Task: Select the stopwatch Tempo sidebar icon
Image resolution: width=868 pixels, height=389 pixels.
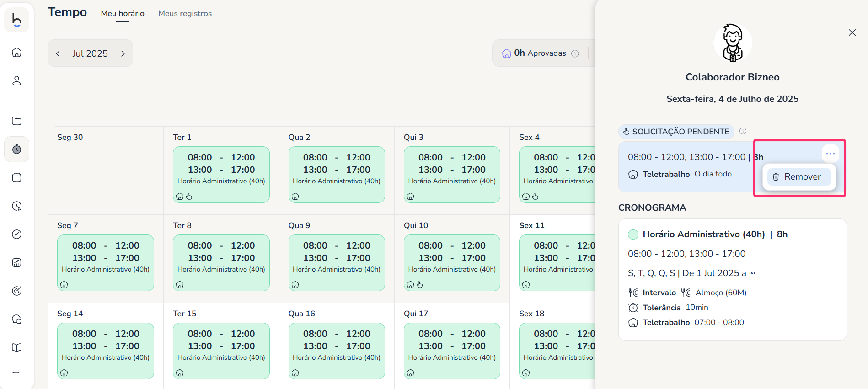Action: point(17,149)
